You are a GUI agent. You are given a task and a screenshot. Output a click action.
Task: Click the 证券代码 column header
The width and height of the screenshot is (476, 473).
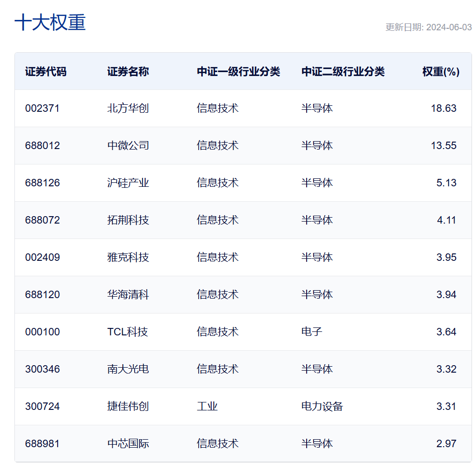click(46, 72)
